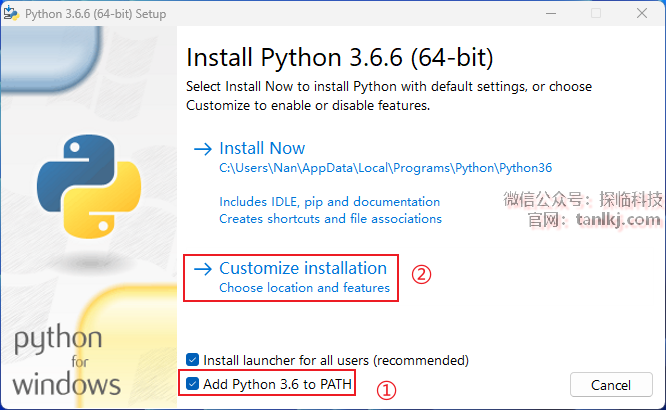666x410 pixels.
Task: Open the Customize installation option
Action: [302, 268]
